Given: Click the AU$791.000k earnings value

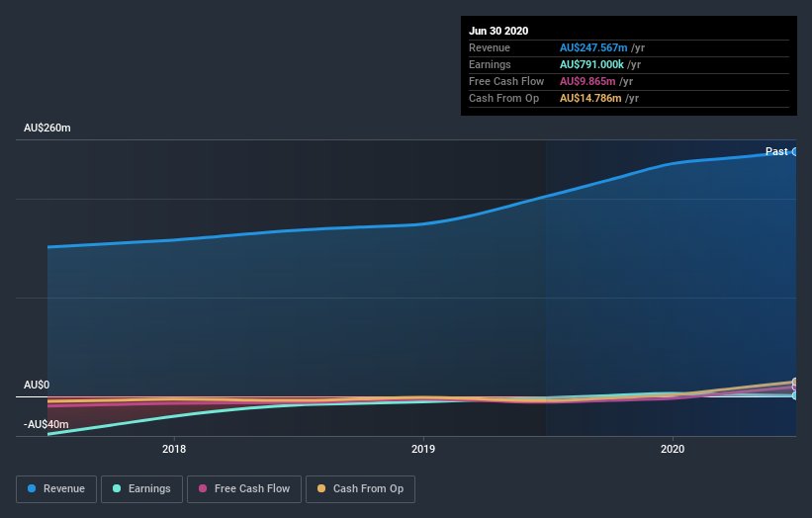Looking at the screenshot, I should click(x=591, y=64).
